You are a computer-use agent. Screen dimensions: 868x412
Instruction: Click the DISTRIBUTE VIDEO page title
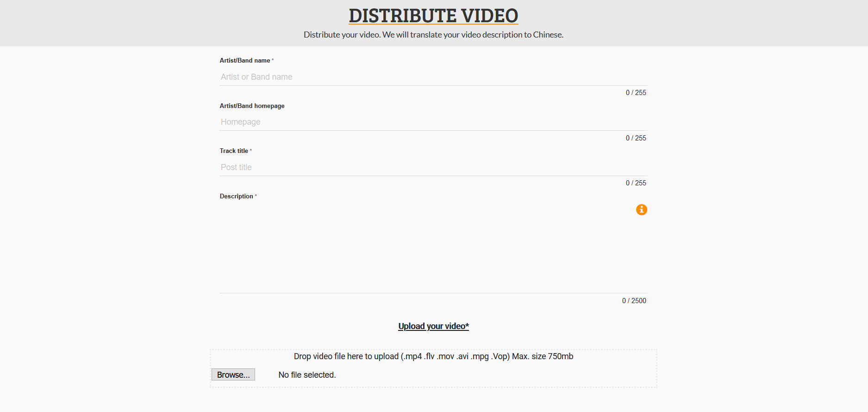(433, 16)
